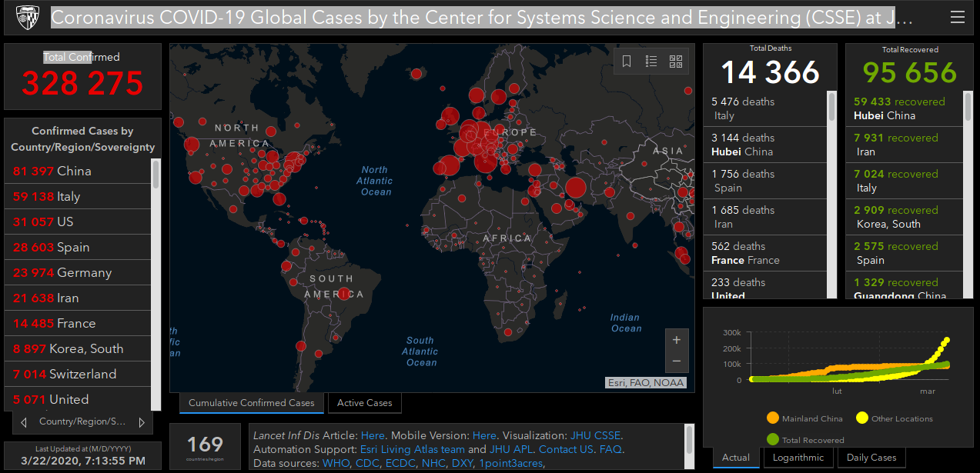
Task: Click the Last Updated timestamp 3/22/2020
Action: click(82, 461)
